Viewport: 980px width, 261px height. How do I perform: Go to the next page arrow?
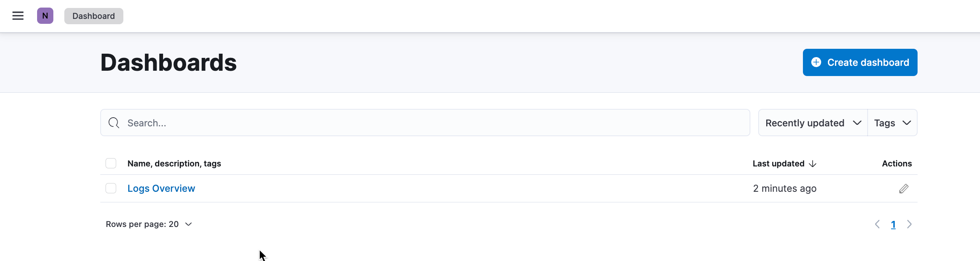909,224
